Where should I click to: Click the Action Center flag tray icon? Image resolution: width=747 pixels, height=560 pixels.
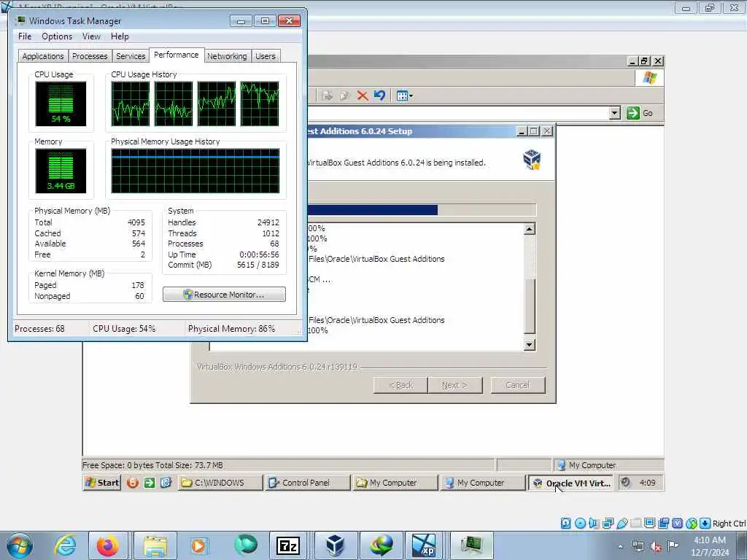click(x=673, y=546)
